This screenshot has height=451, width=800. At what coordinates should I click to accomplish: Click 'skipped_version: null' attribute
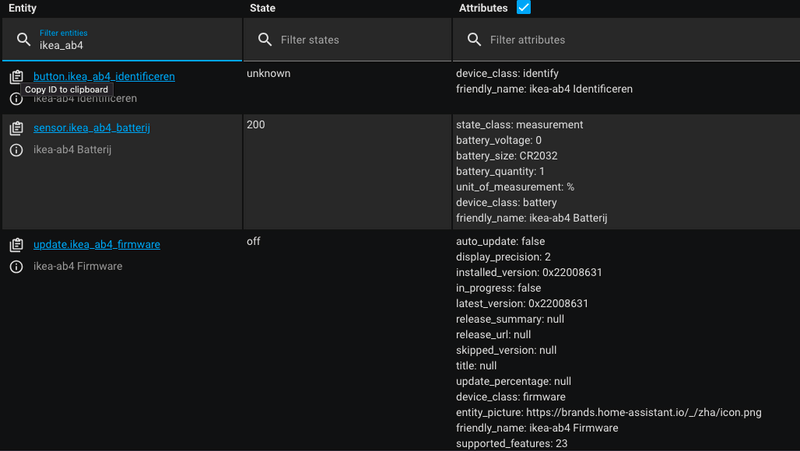pyautogui.click(x=506, y=350)
